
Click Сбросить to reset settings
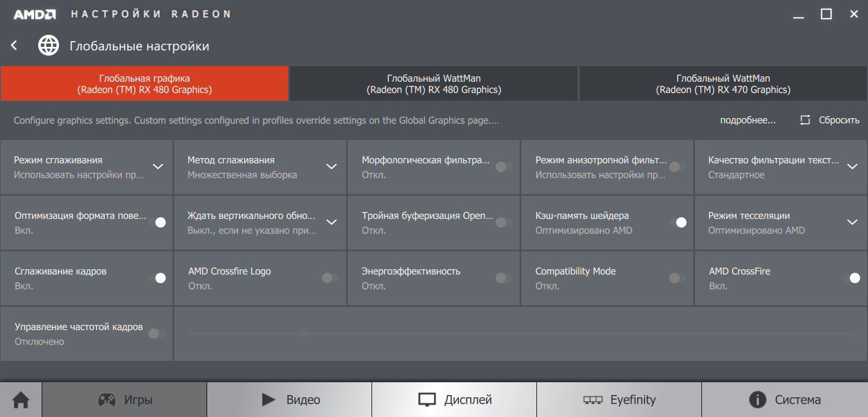pyautogui.click(x=839, y=120)
